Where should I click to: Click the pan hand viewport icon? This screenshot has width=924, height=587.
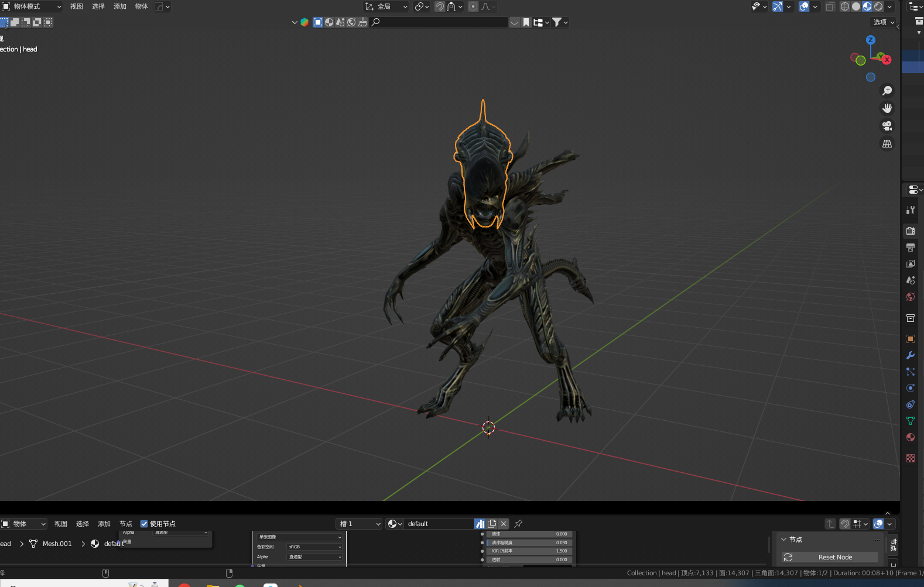pyautogui.click(x=887, y=108)
